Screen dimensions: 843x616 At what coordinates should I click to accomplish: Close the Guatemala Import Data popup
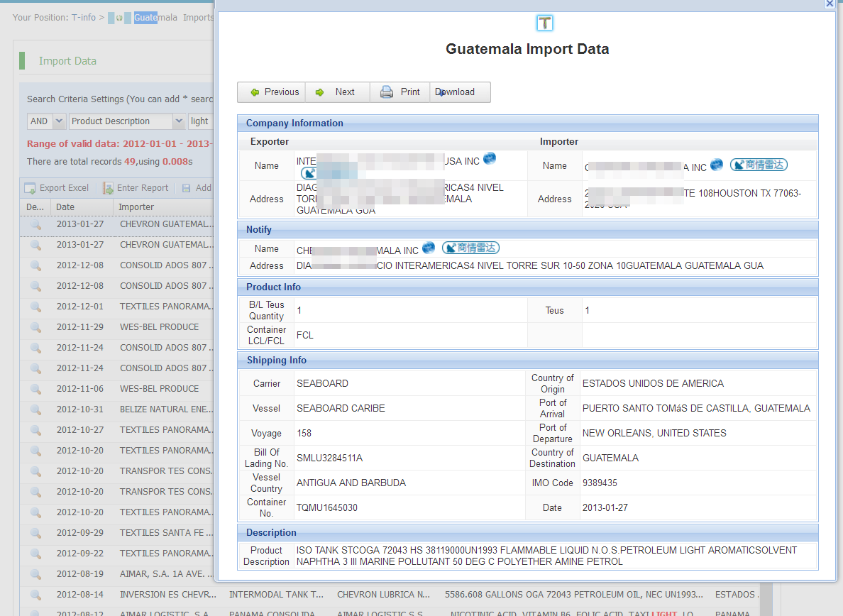829,4
